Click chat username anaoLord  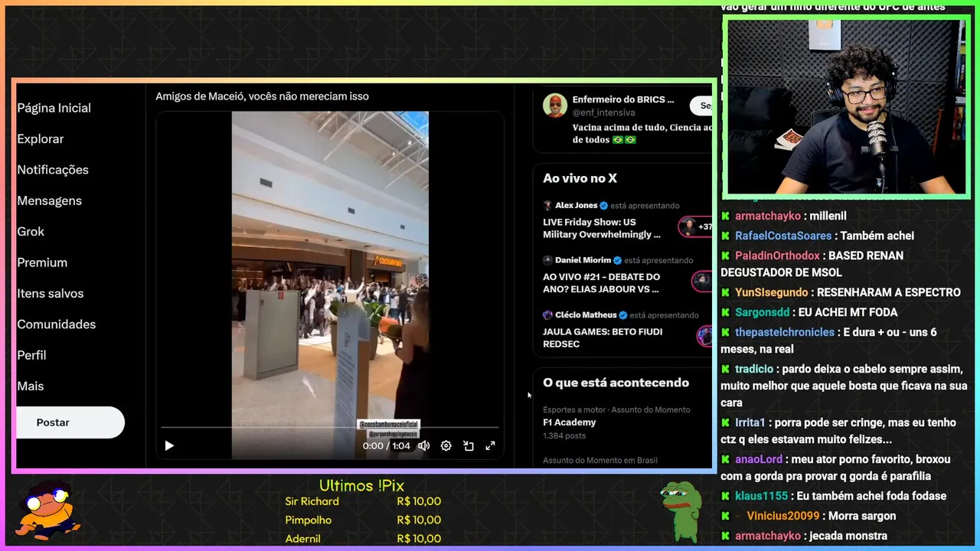click(759, 459)
